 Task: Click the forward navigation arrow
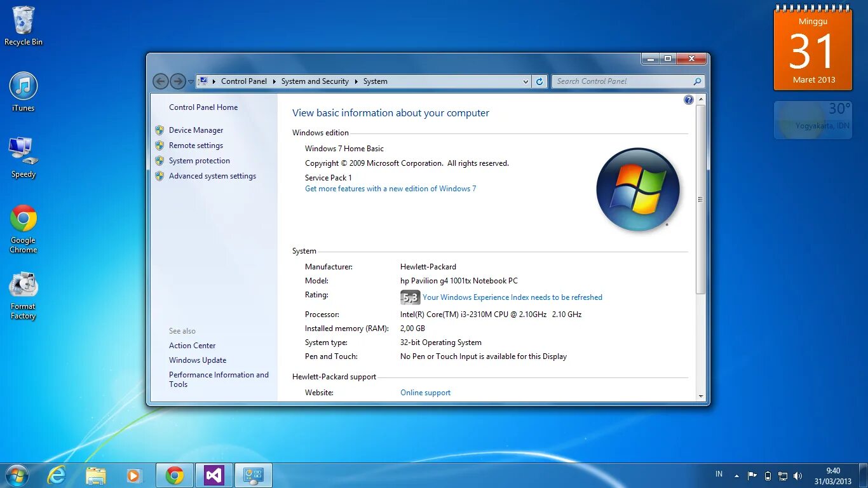tap(178, 81)
